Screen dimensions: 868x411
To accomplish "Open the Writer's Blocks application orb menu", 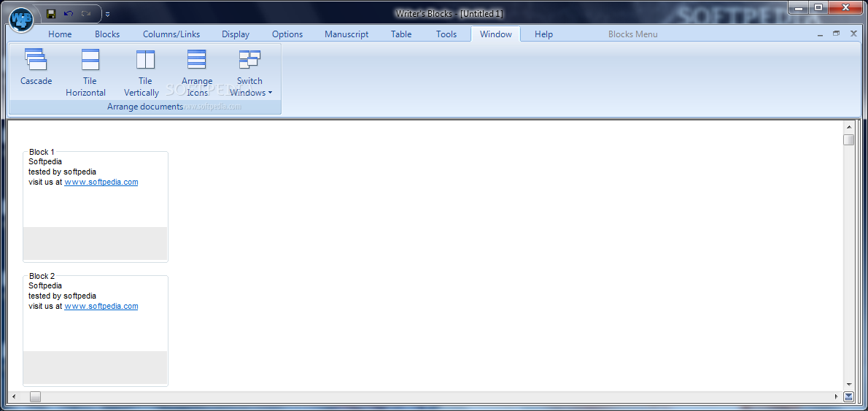I will pos(22,19).
